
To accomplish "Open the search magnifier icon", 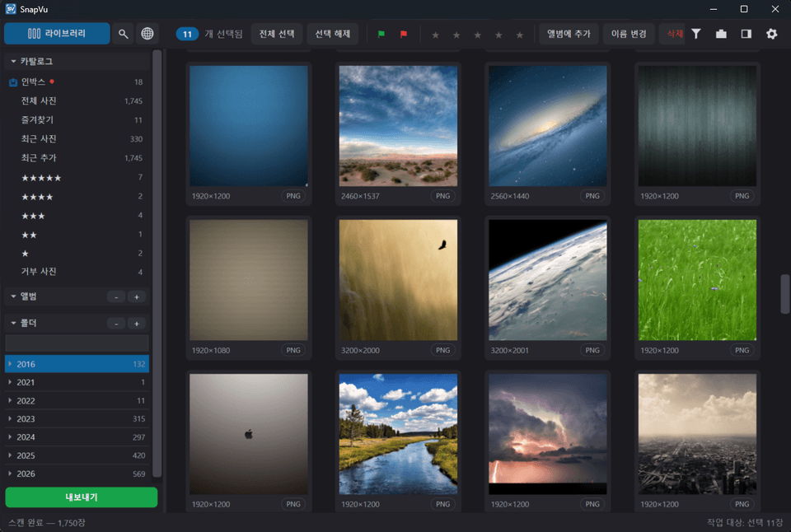I will click(x=123, y=34).
